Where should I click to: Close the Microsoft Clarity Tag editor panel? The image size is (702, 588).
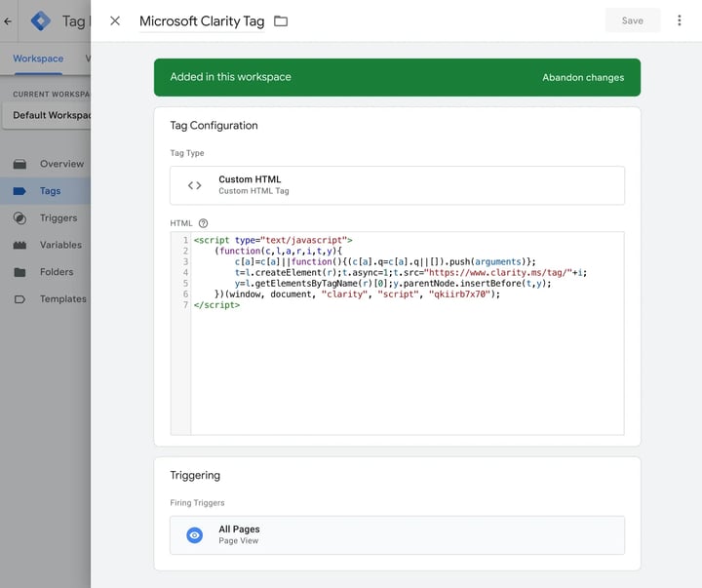coord(115,21)
